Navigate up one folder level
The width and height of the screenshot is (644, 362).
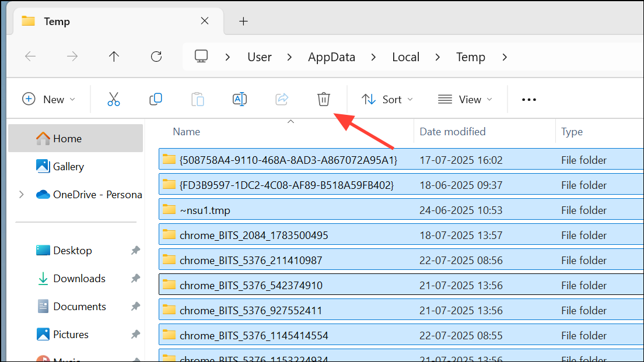coord(114,57)
